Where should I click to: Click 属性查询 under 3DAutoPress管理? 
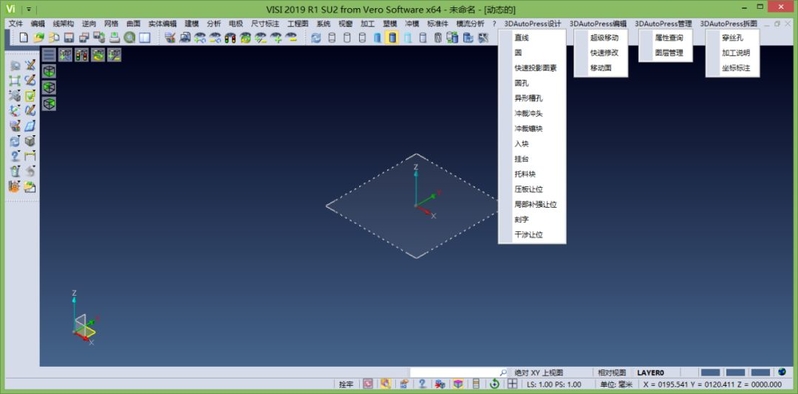pyautogui.click(x=669, y=38)
